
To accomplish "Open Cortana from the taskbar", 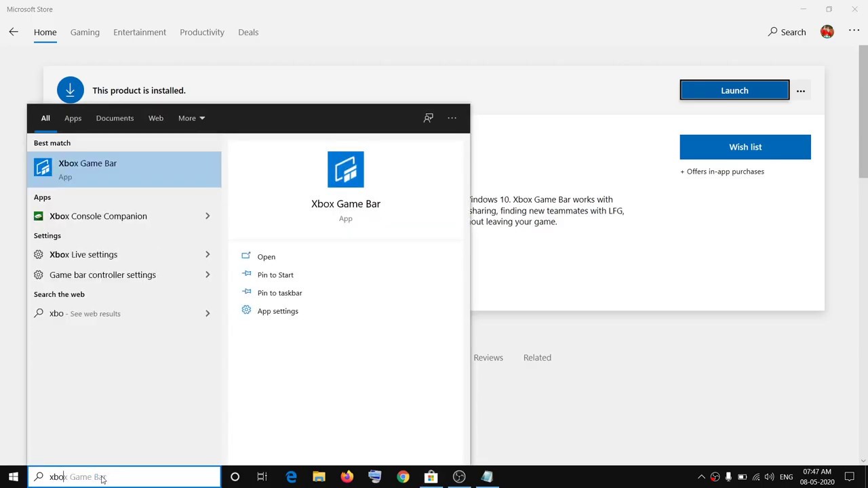I will 235,477.
